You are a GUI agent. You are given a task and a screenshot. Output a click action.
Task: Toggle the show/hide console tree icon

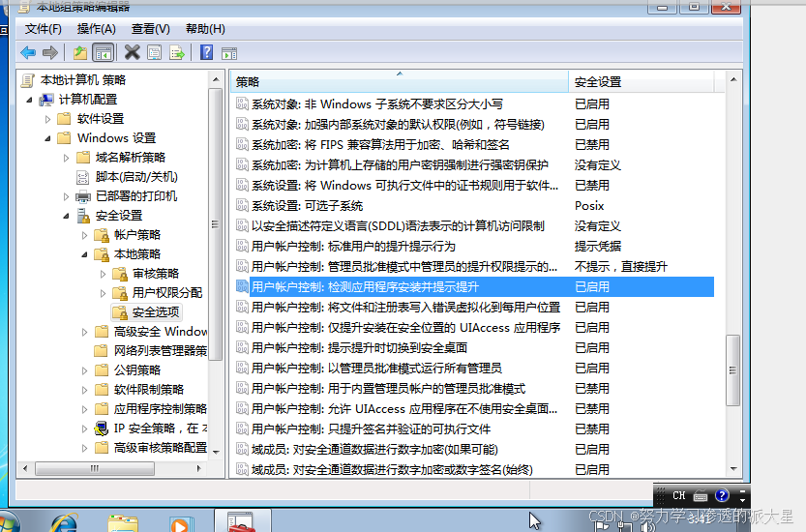click(103, 52)
